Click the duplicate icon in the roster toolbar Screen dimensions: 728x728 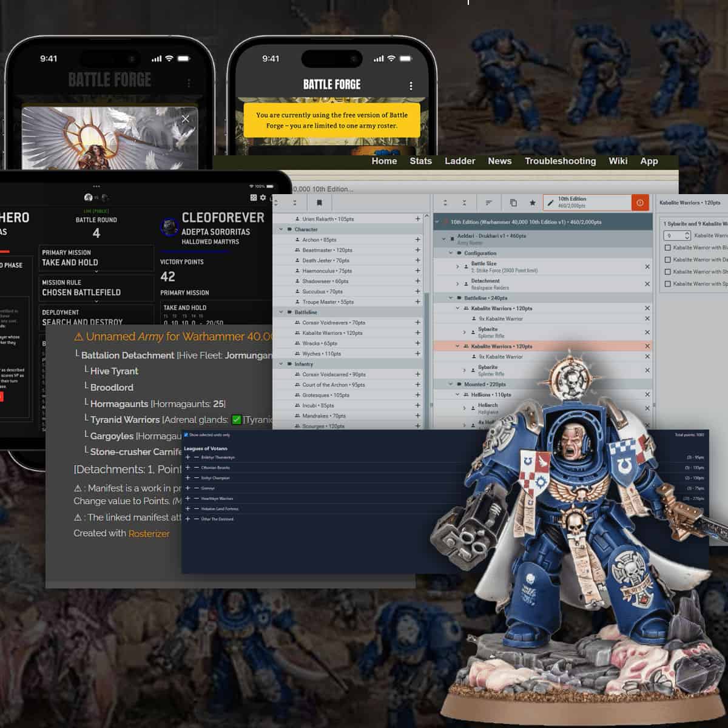click(513, 203)
